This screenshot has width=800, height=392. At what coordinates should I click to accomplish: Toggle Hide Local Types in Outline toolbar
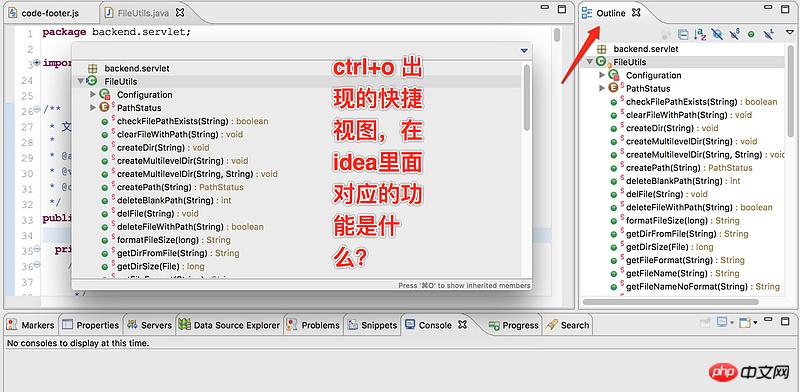pos(769,34)
